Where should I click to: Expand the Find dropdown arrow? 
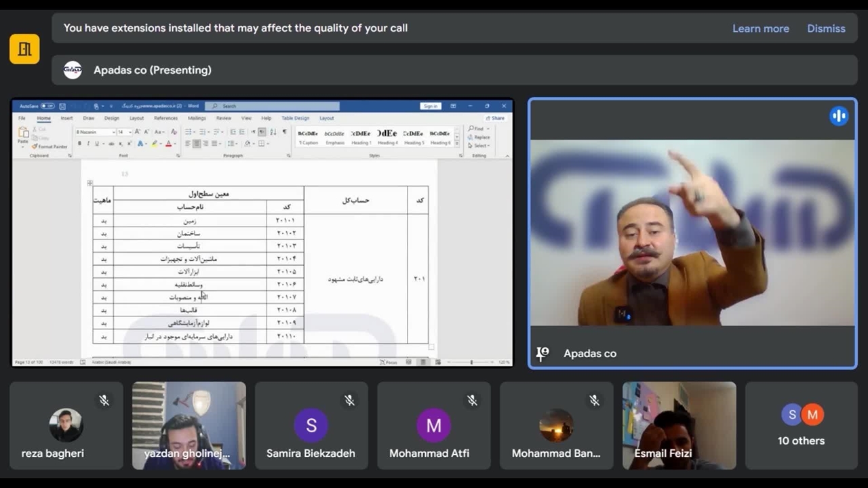pyautogui.click(x=487, y=129)
